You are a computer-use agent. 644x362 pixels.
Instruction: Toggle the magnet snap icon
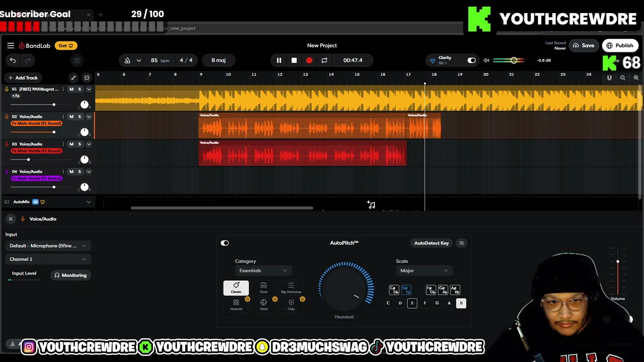point(609,77)
